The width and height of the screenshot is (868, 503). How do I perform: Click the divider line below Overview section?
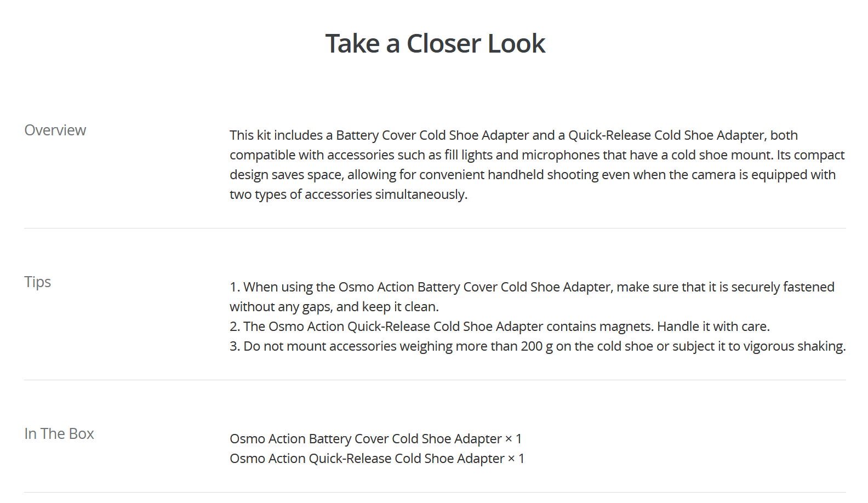pyautogui.click(x=435, y=228)
